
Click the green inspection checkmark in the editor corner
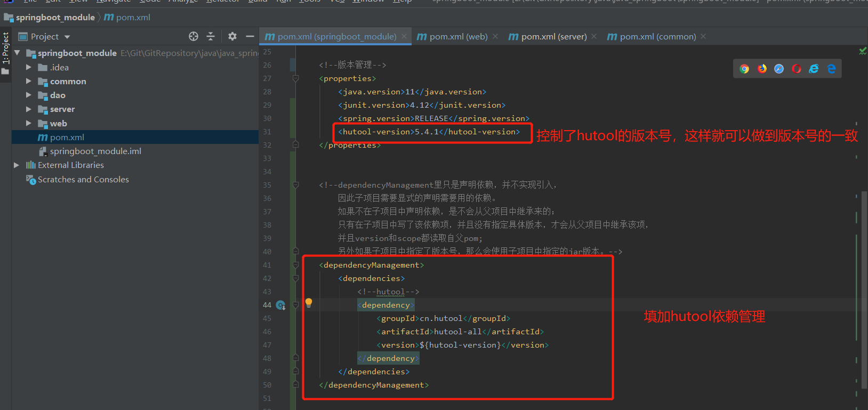point(863,51)
